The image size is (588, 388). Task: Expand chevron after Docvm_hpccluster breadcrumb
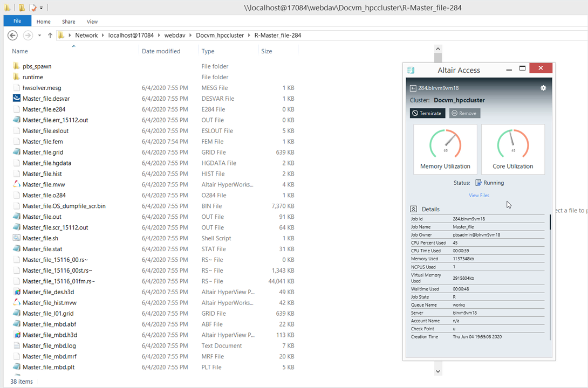point(249,35)
